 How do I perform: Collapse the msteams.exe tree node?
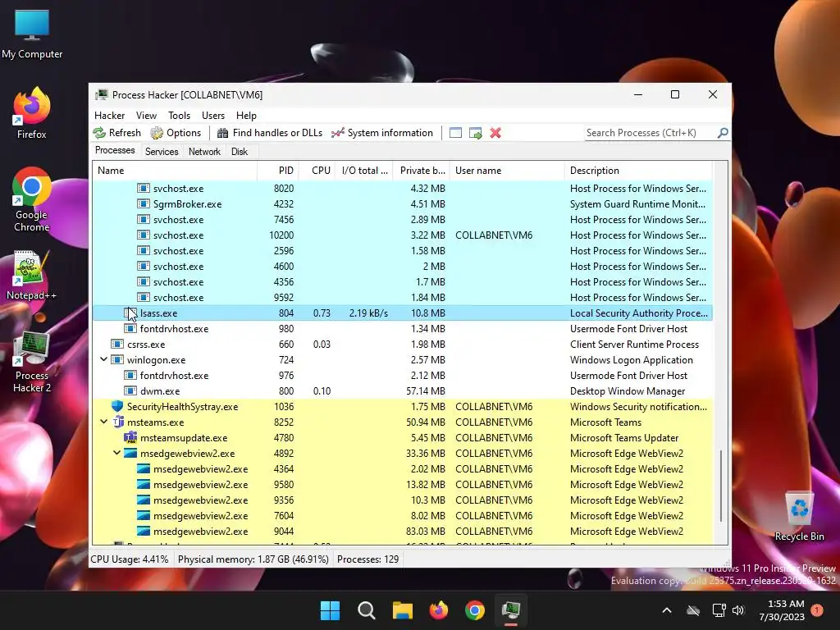coord(104,422)
